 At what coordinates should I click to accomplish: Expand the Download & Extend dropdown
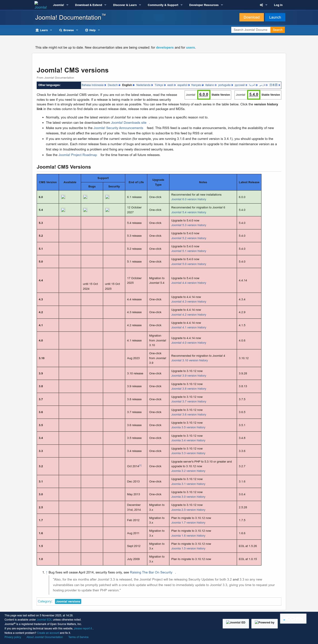pos(90,5)
